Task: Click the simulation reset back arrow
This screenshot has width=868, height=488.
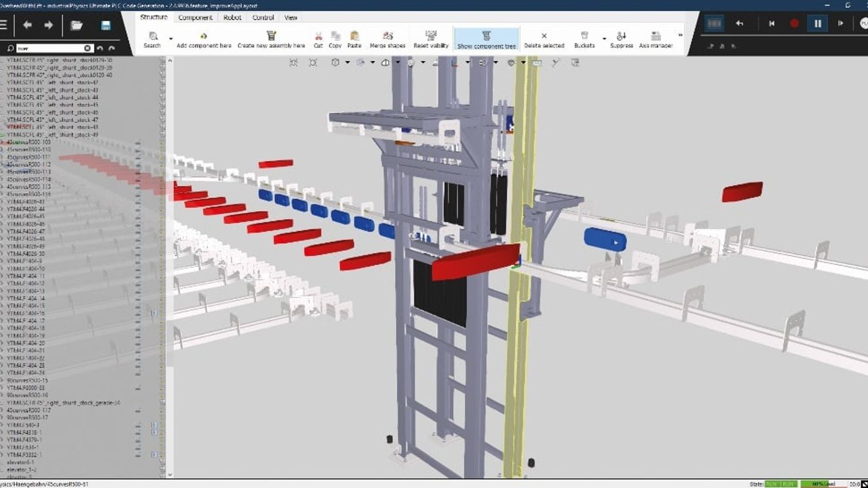Action: [740, 24]
